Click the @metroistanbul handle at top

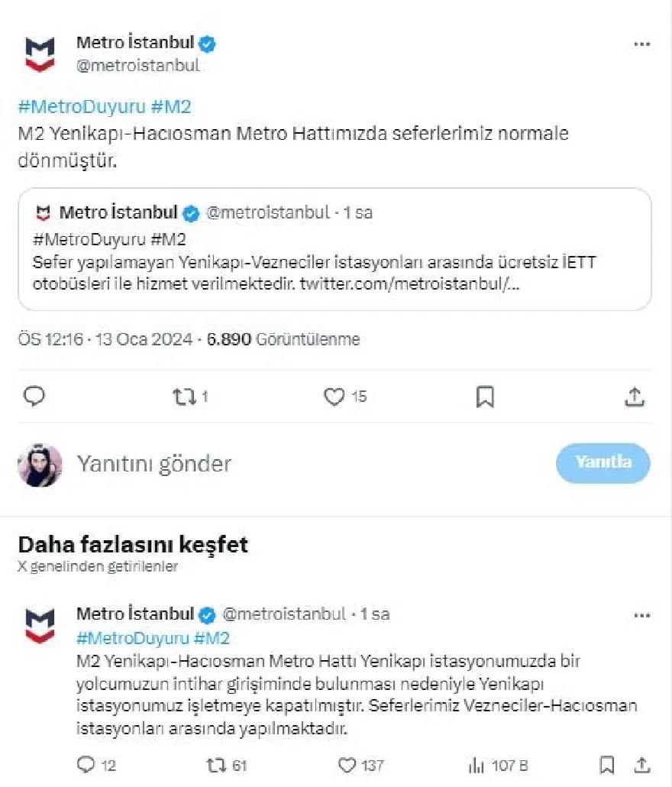click(x=138, y=65)
